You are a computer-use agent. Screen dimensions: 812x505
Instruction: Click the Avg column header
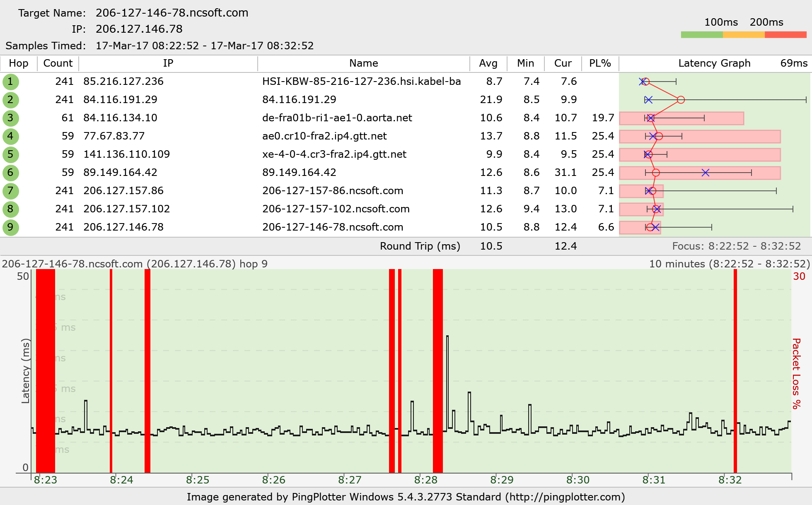[x=488, y=63]
